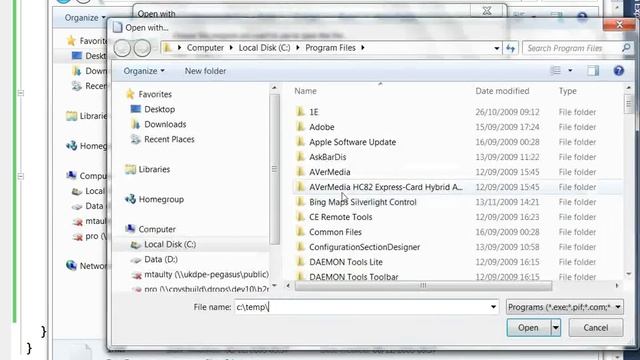Select the DAEMON Tools Lite folder
Image resolution: width=640 pixels, height=360 pixels.
point(346,262)
